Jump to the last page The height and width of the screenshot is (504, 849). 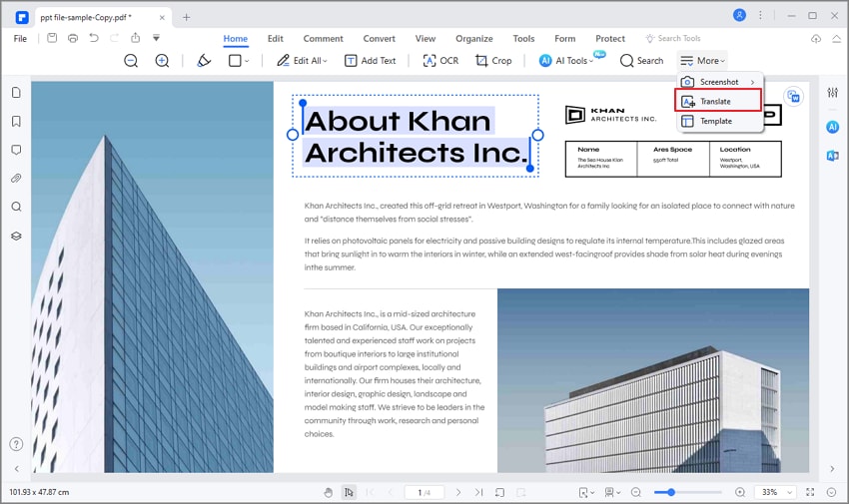pos(478,492)
